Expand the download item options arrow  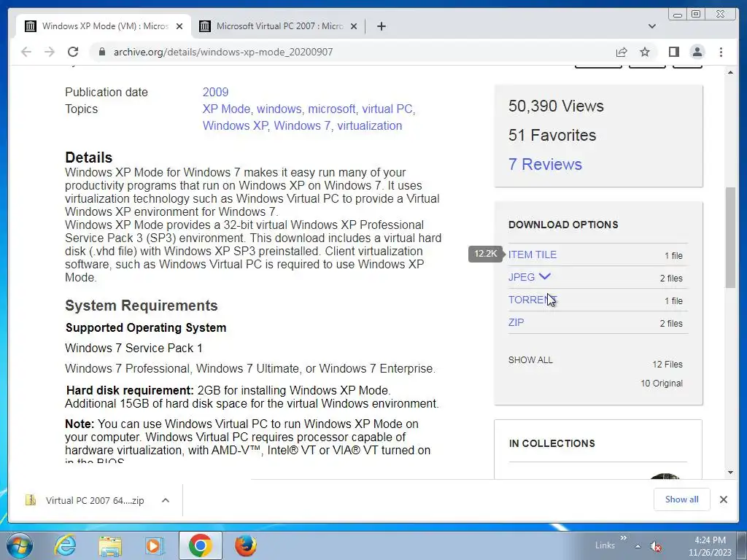tap(166, 500)
